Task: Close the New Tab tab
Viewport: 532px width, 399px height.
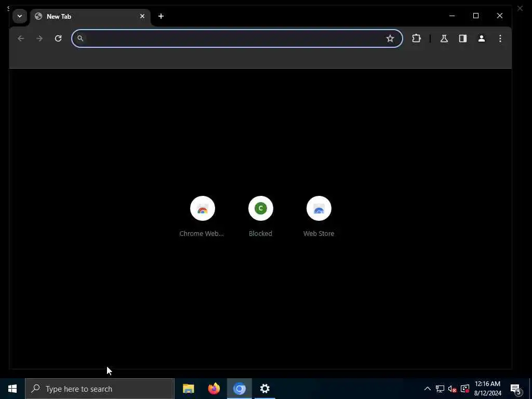Action: click(x=142, y=16)
